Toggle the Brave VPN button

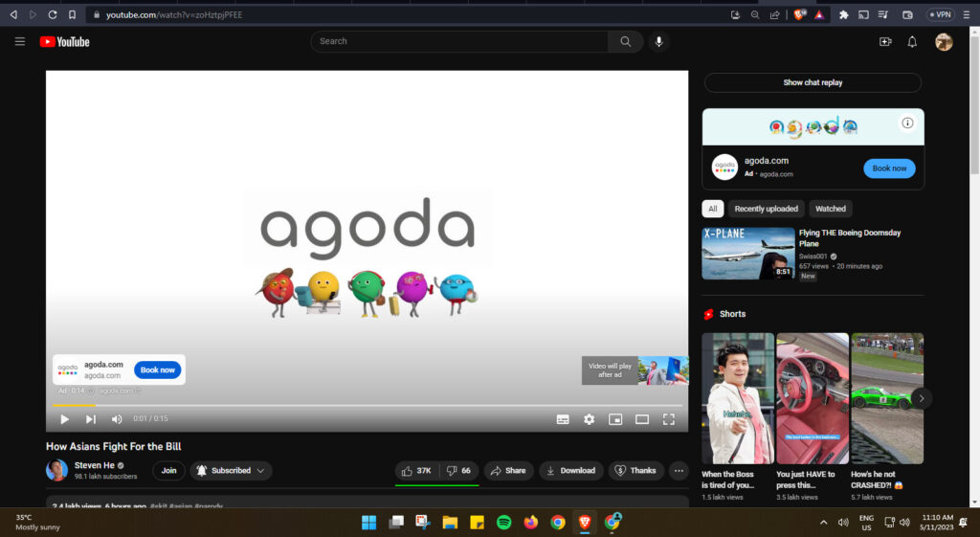coord(941,14)
